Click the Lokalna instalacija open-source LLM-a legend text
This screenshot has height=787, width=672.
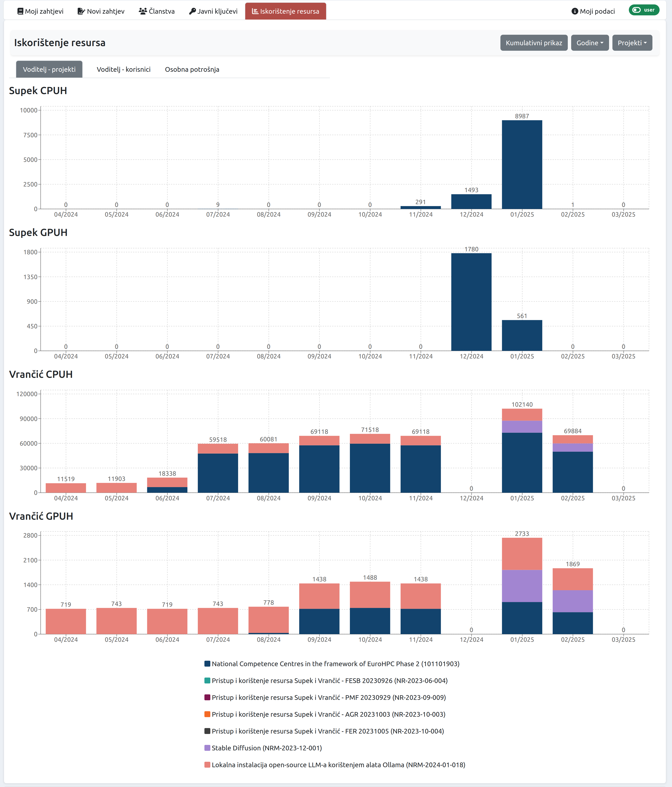click(x=339, y=765)
